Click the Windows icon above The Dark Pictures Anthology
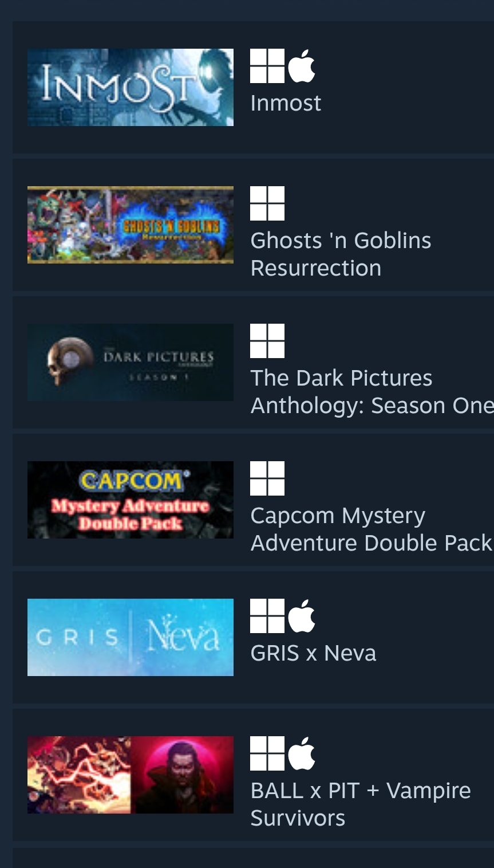The height and width of the screenshot is (868, 494). (x=267, y=341)
